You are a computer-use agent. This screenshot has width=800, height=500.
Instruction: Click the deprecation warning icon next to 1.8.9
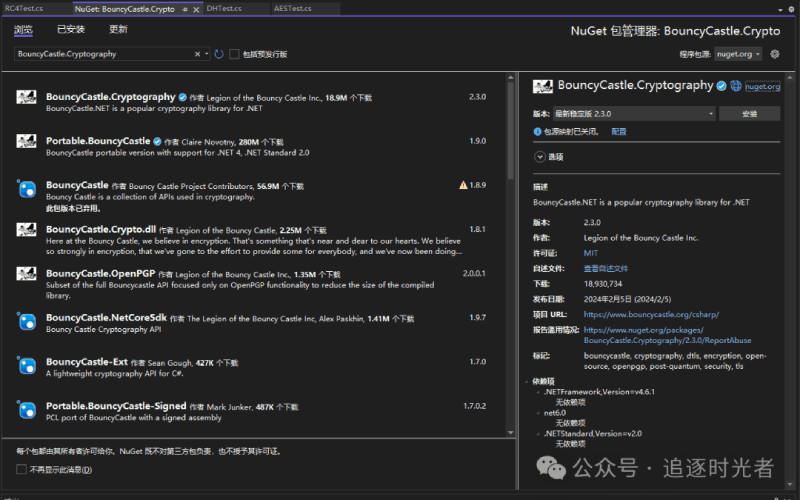[463, 185]
